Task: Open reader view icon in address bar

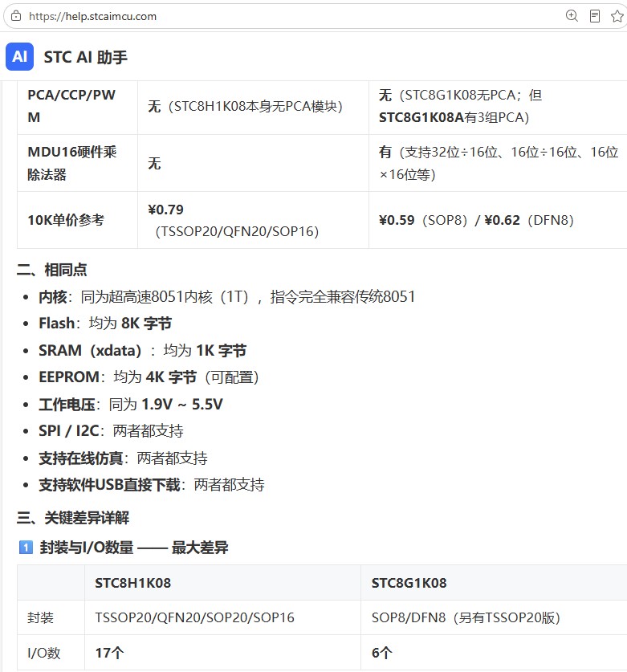Action: click(595, 16)
